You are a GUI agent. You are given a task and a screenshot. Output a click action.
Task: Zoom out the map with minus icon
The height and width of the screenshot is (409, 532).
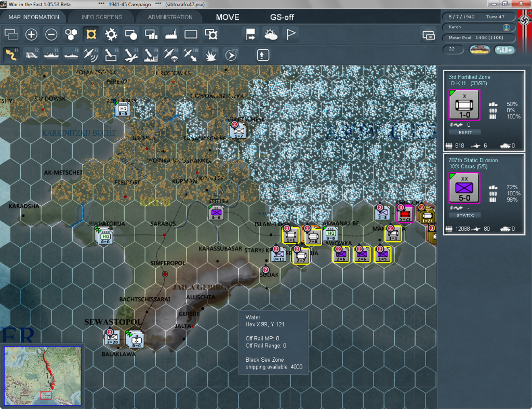tap(51, 34)
